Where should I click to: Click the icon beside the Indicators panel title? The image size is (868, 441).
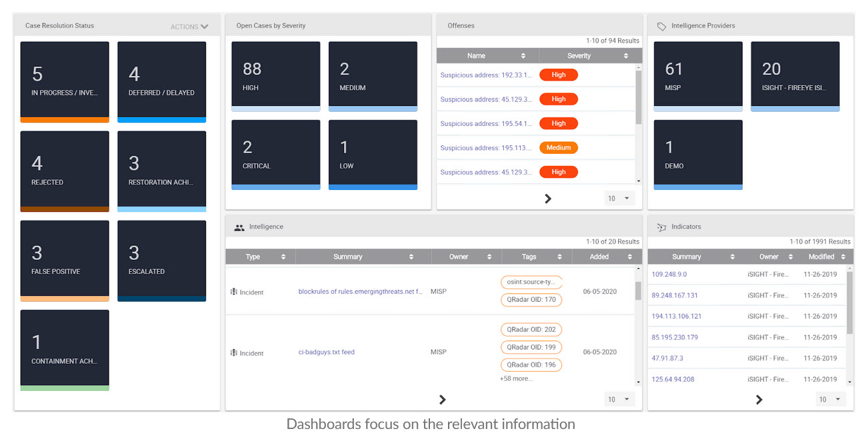[x=661, y=227]
